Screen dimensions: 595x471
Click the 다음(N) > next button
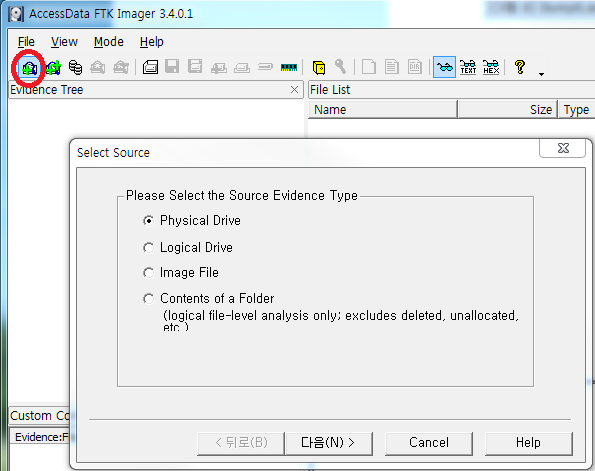[328, 443]
